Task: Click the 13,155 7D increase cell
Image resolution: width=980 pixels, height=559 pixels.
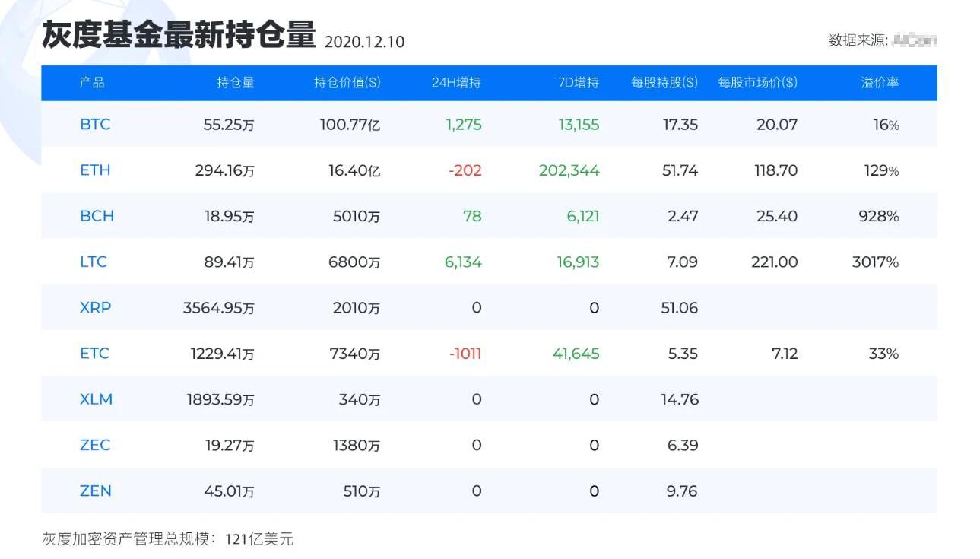Action: coord(579,125)
